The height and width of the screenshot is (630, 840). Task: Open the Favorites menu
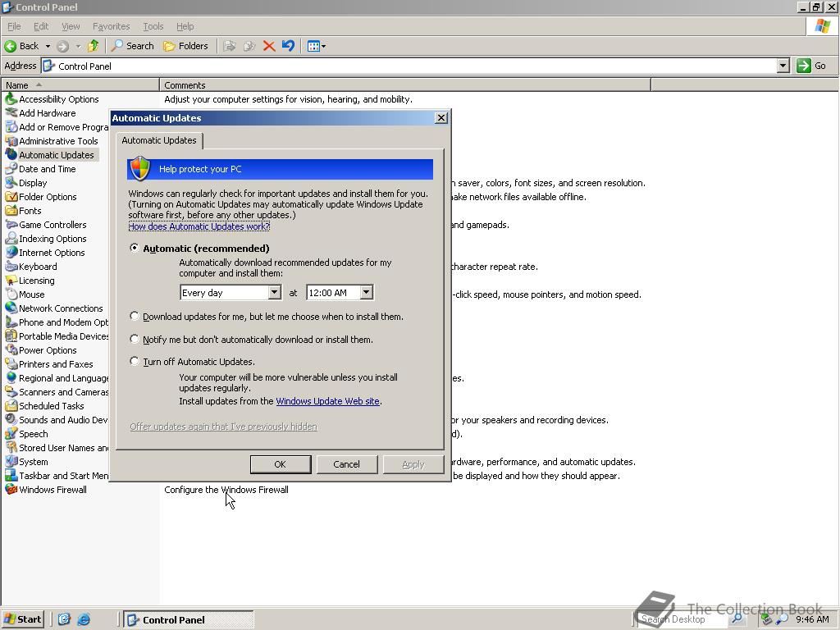click(x=111, y=26)
